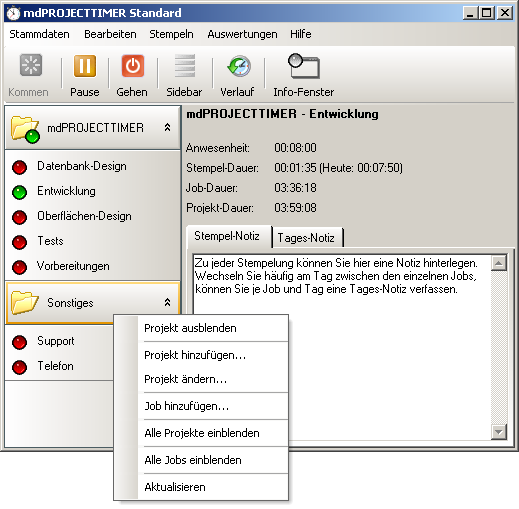The image size is (519, 509).
Task: Select the Telefon job
Action: click(55, 366)
